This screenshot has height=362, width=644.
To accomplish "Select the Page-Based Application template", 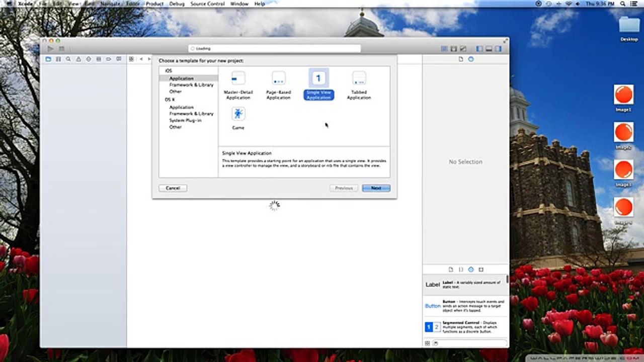I will tap(278, 85).
